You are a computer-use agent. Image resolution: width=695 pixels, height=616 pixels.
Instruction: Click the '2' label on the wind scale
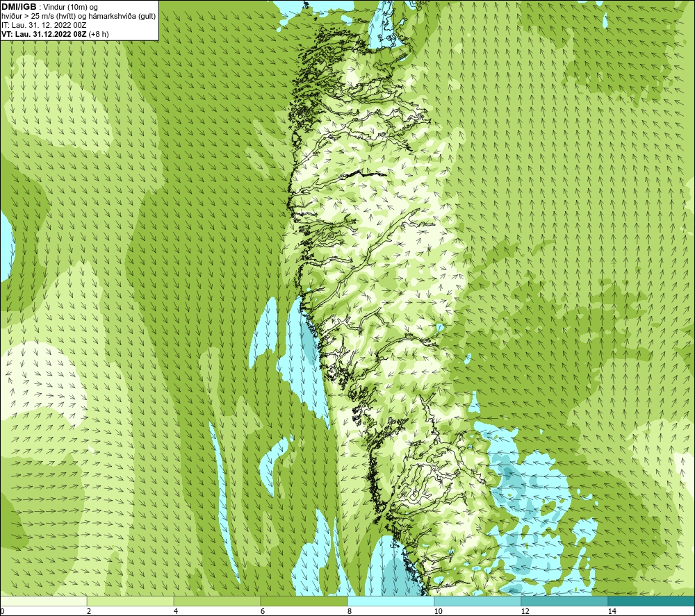[89, 611]
